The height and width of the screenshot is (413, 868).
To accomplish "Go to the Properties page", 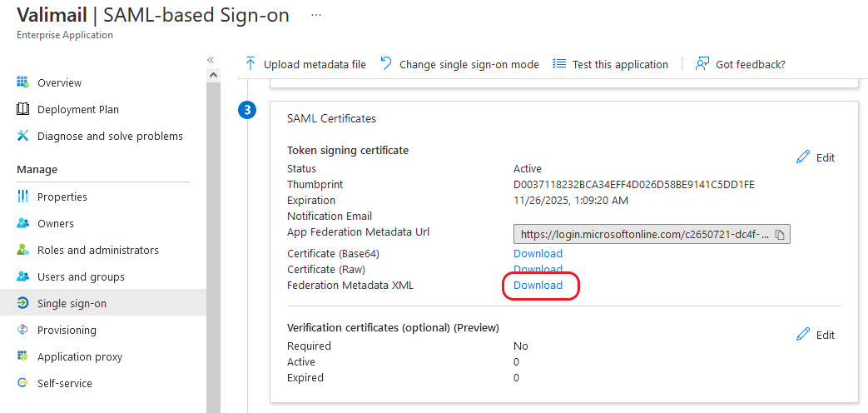I will [x=62, y=197].
